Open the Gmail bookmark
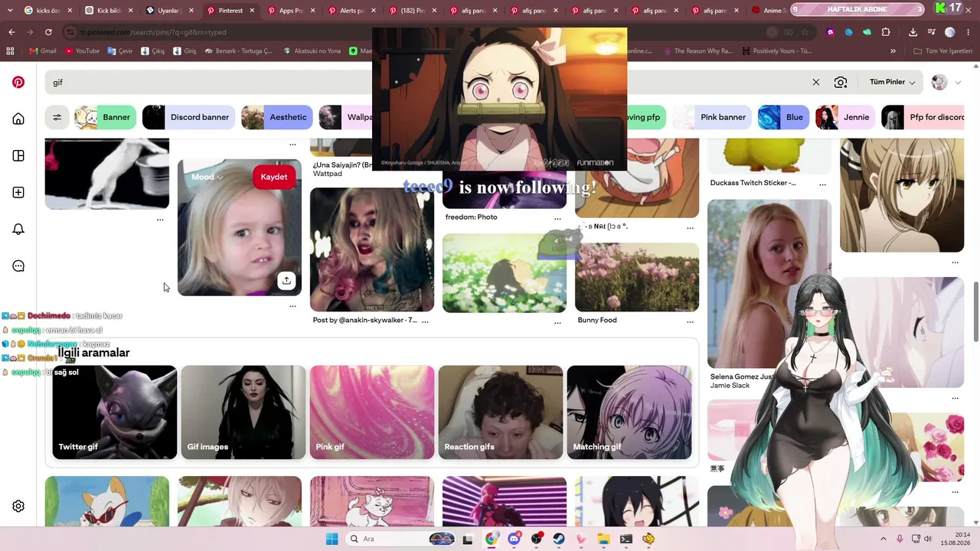The height and width of the screenshot is (551, 980). [x=43, y=51]
